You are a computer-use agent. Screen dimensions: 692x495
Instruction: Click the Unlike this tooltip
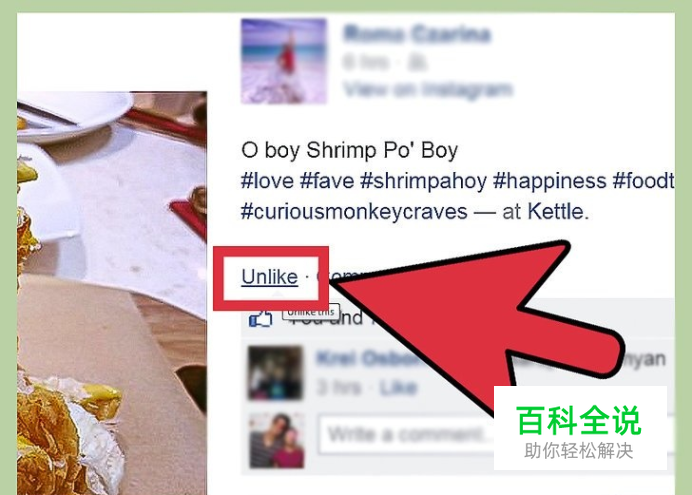(x=311, y=311)
